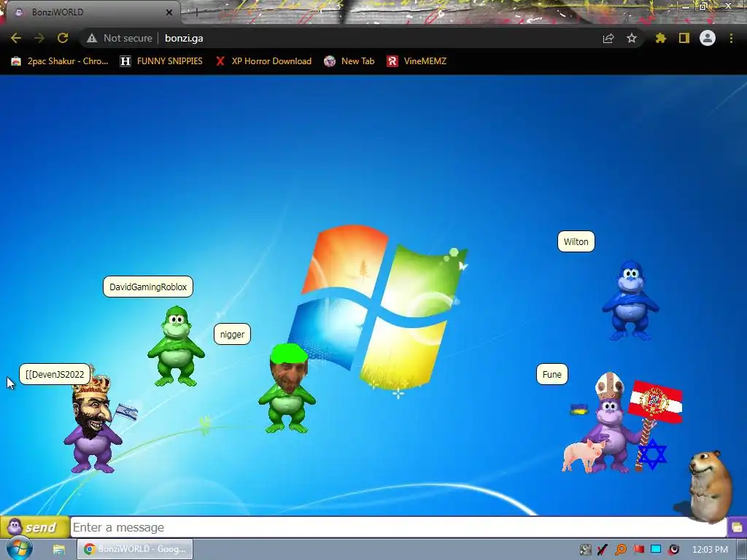This screenshot has width=747, height=560.
Task: Click the hamster character in the corner
Action: pyautogui.click(x=710, y=486)
